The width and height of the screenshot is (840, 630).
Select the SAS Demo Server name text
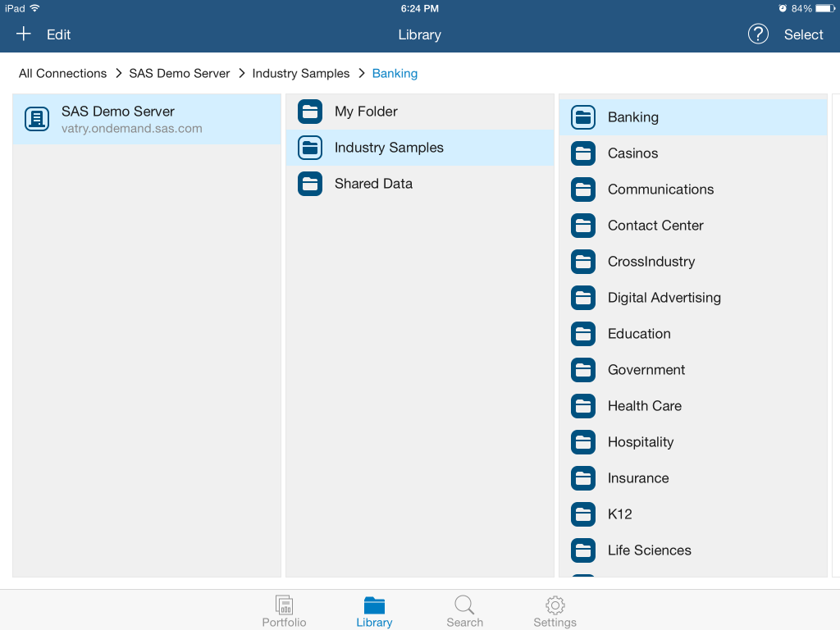118,112
